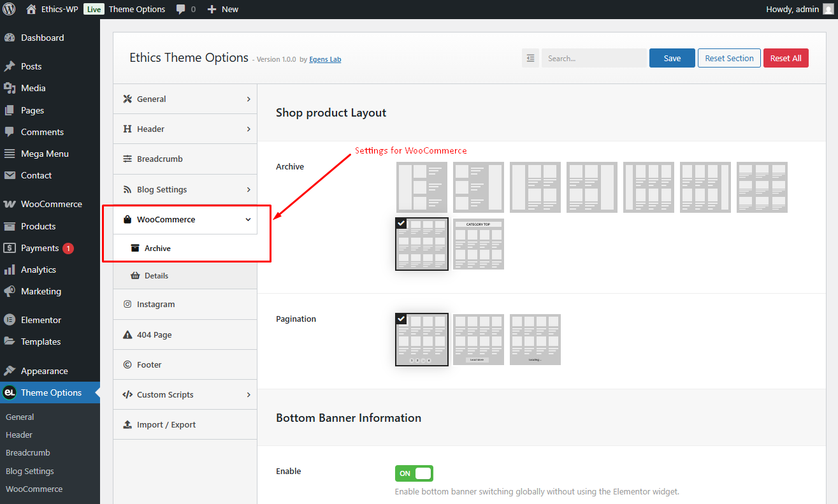
Task: Click the WordPress logo icon in admin bar
Action: tap(9, 9)
